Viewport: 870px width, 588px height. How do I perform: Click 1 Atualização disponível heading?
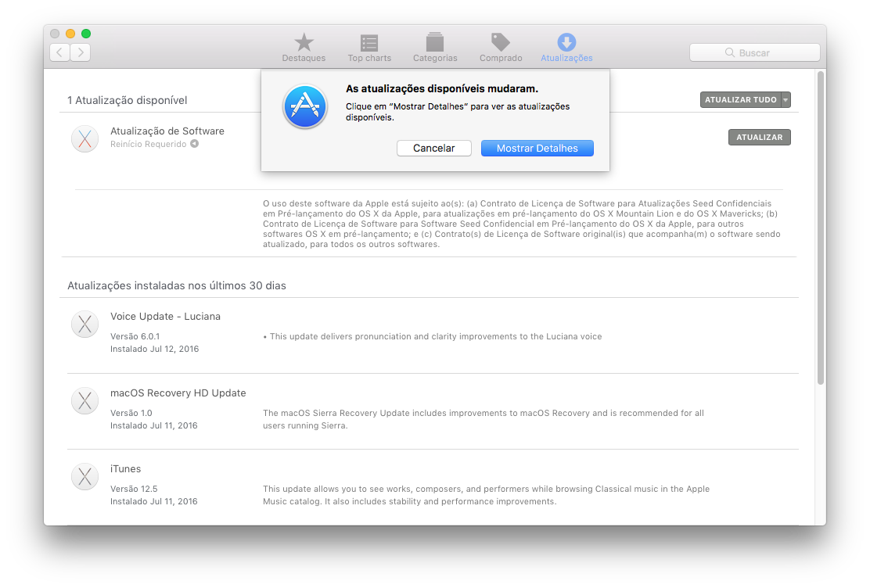pos(127,100)
